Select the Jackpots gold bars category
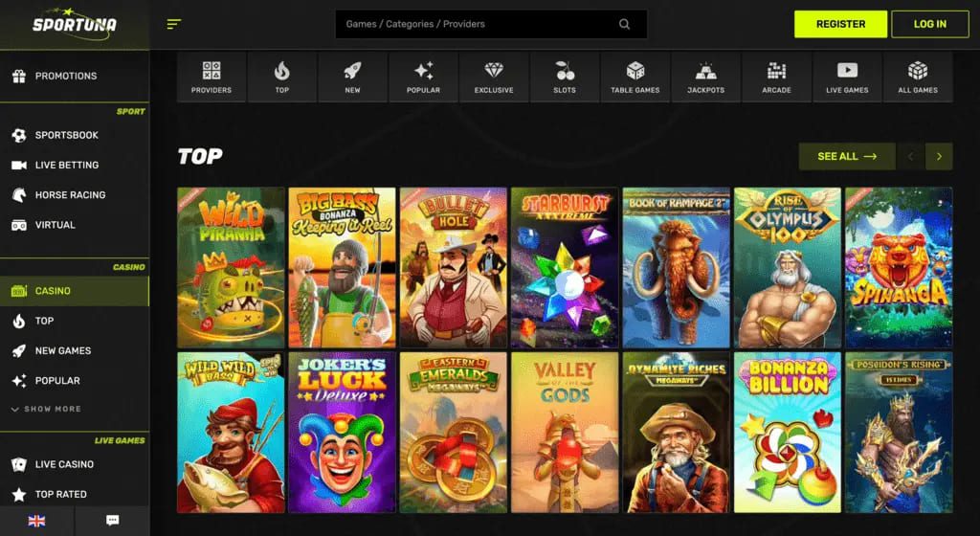 pos(705,77)
